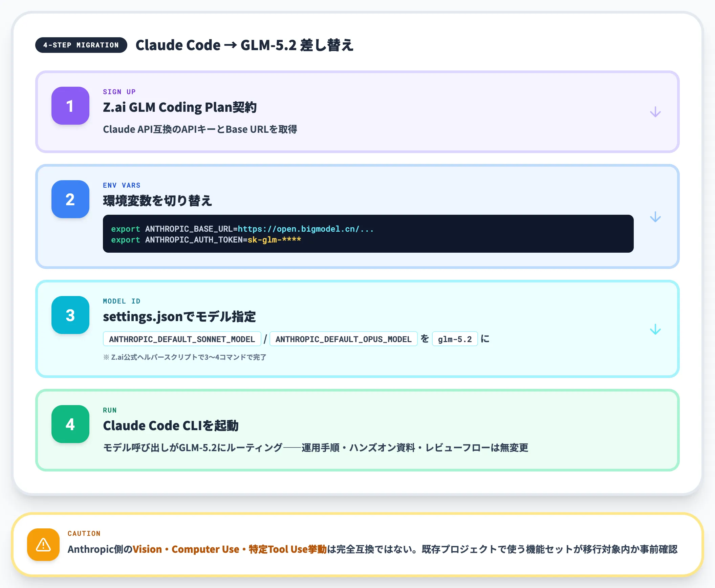Click the orange caution warning triangle icon
Screen dimensions: 715x588
click(43, 545)
